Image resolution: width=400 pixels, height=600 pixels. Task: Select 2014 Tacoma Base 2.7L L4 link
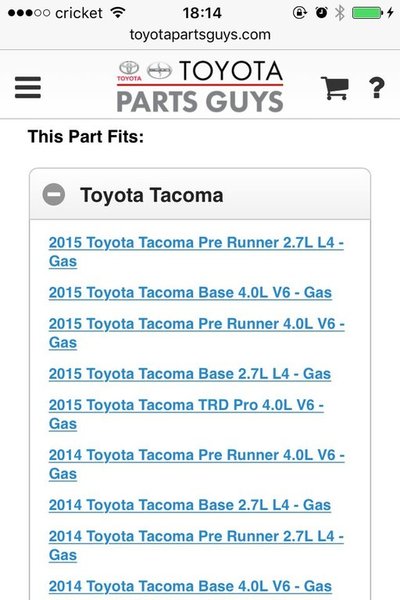tap(190, 505)
